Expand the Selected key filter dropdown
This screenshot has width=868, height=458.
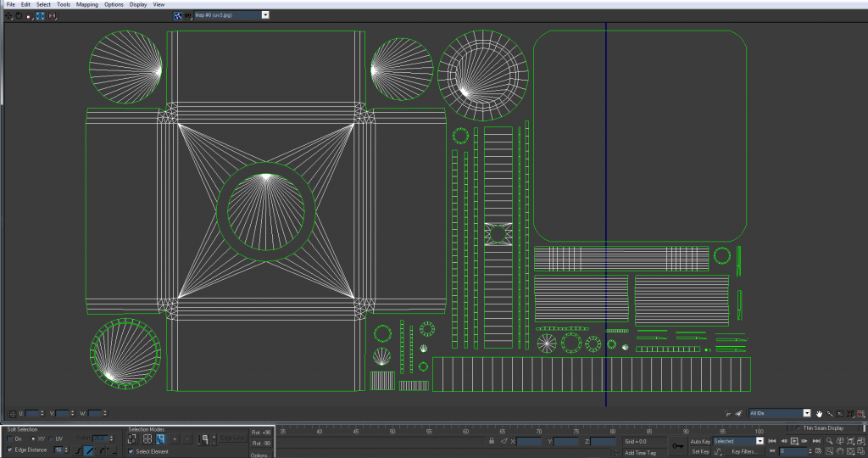[x=759, y=441]
